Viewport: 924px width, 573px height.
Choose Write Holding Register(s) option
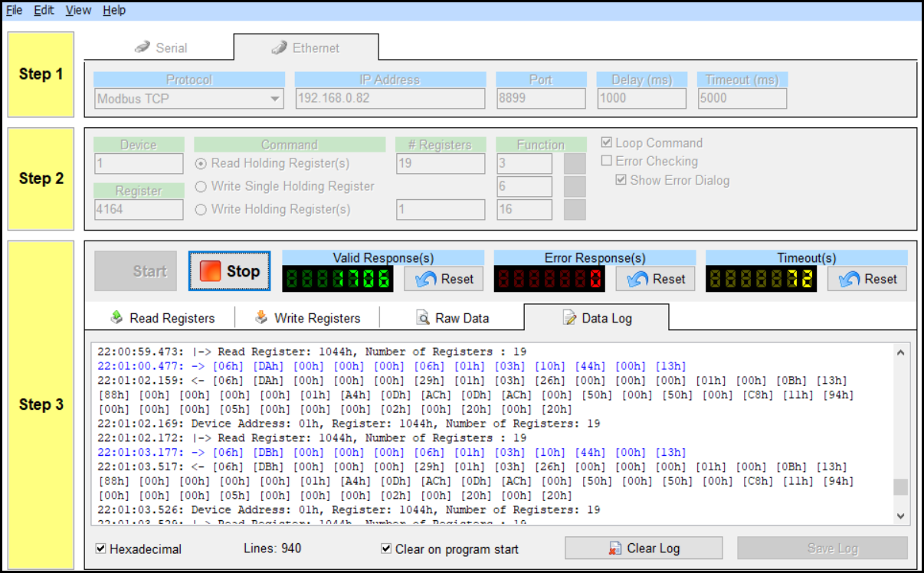(202, 209)
